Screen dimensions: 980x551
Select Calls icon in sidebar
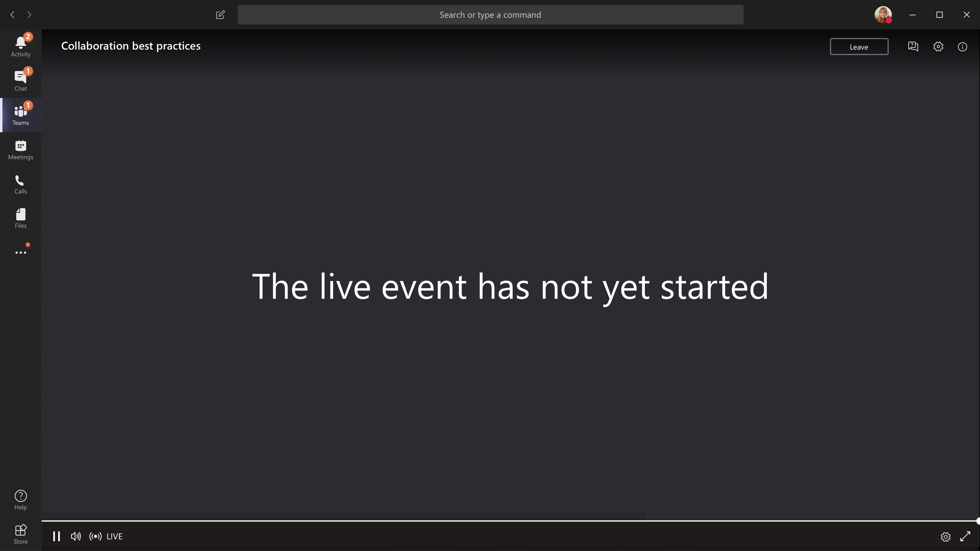(x=20, y=183)
